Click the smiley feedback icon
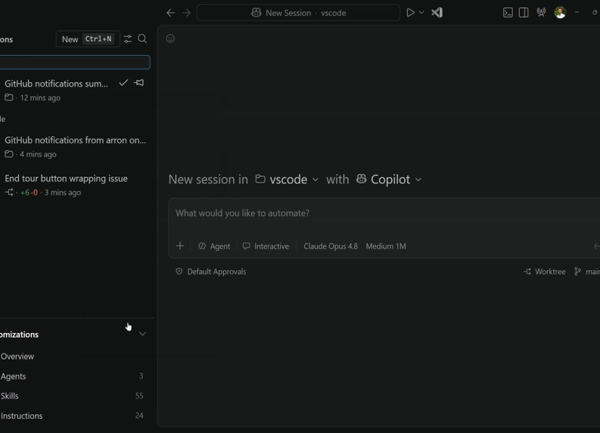The image size is (600, 433). (x=170, y=39)
